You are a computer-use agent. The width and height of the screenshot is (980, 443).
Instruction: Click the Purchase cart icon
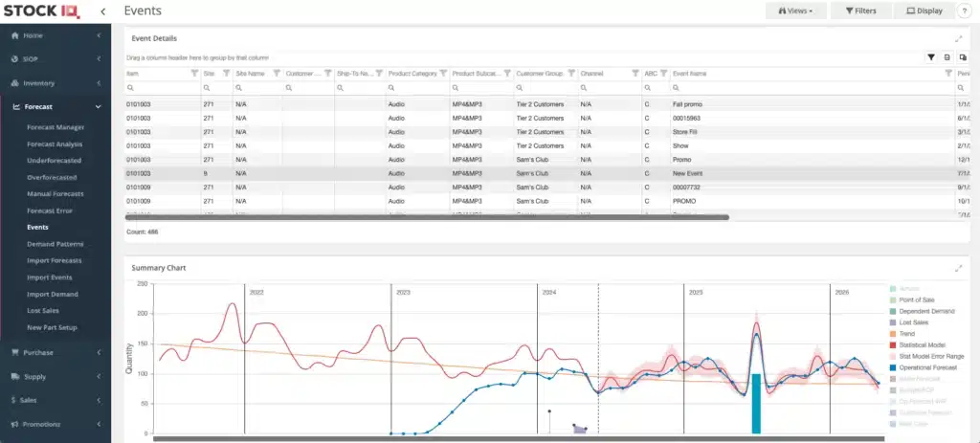coord(15,352)
